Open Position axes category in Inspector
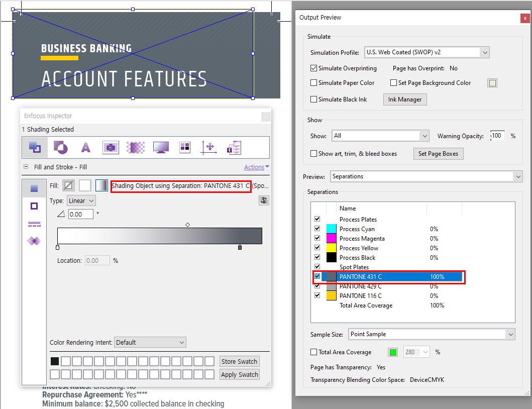 pyautogui.click(x=208, y=148)
